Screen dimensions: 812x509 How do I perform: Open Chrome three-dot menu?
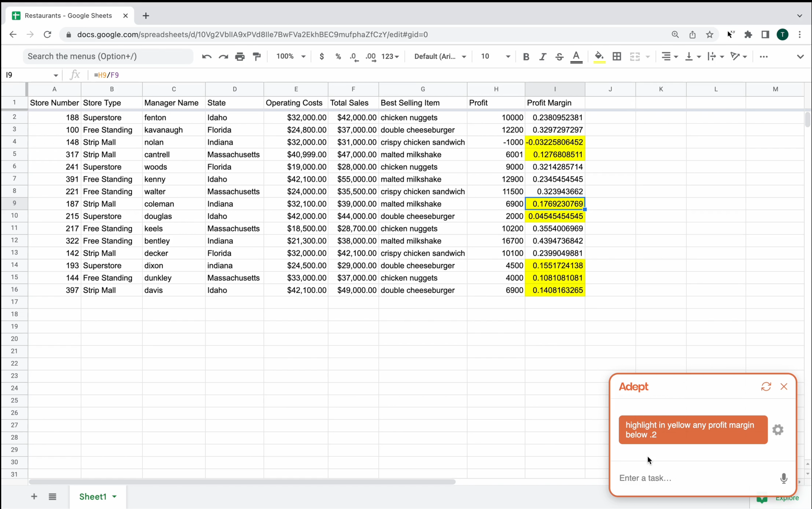click(800, 34)
